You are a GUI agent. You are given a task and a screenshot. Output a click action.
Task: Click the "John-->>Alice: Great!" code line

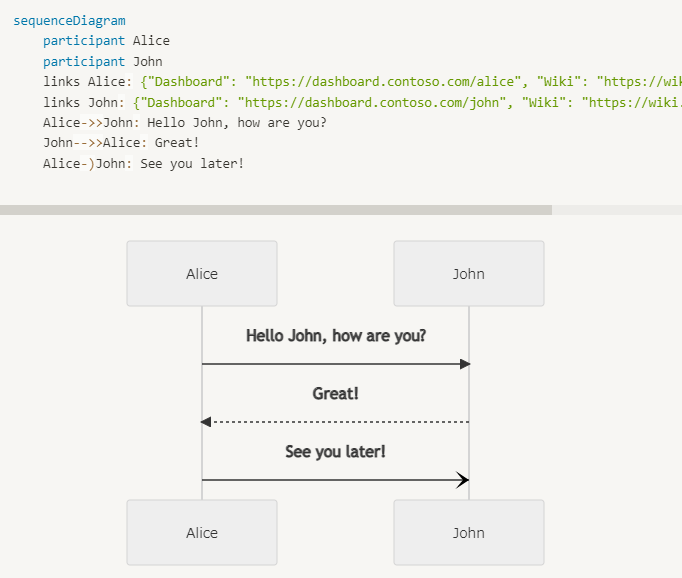coord(121,143)
